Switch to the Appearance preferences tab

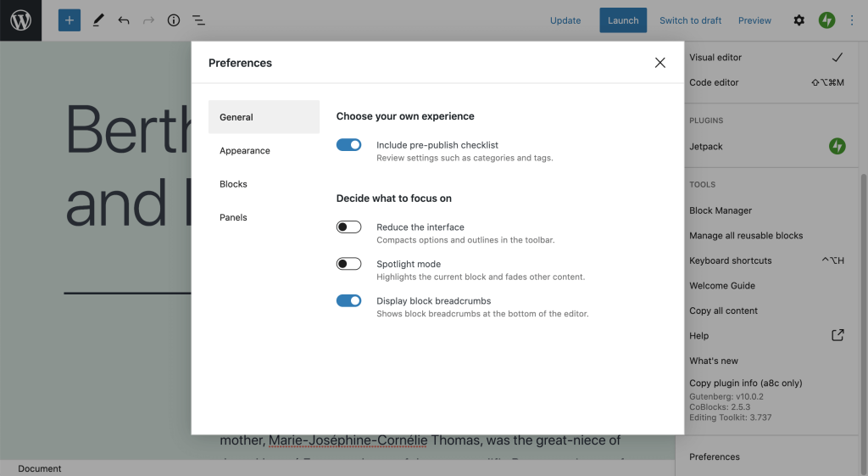coord(245,151)
